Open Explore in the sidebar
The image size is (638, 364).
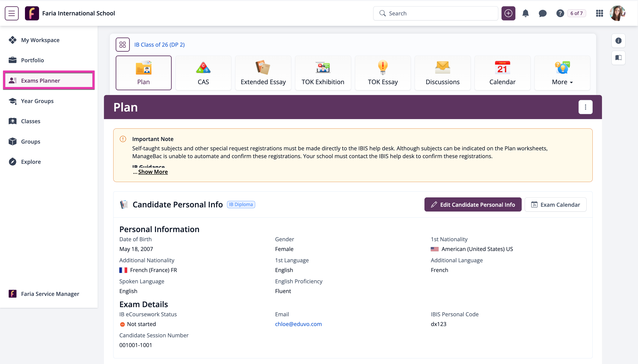click(31, 162)
